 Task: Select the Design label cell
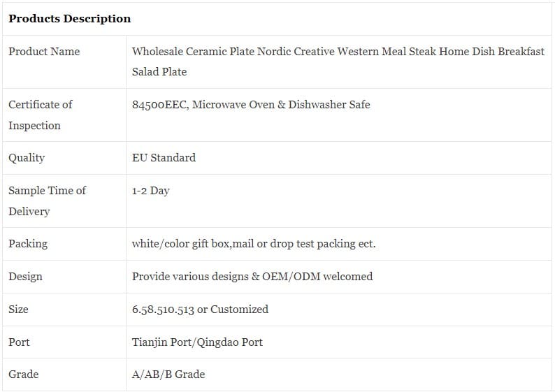[25, 277]
